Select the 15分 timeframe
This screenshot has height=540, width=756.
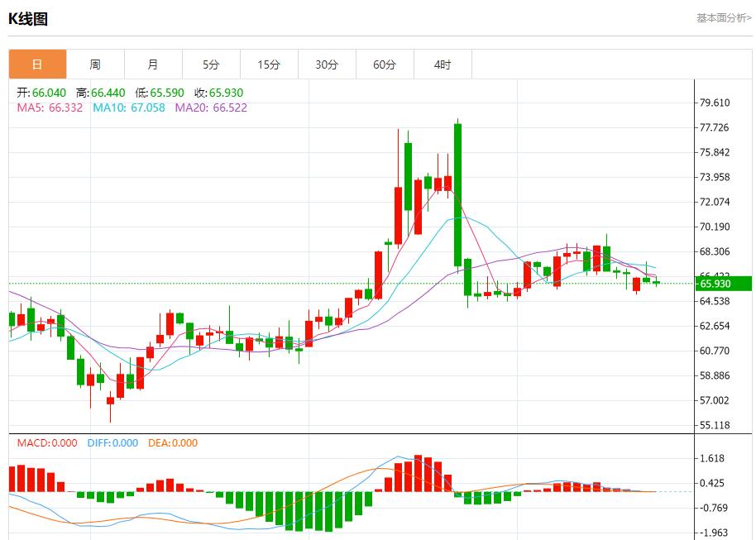(269, 64)
